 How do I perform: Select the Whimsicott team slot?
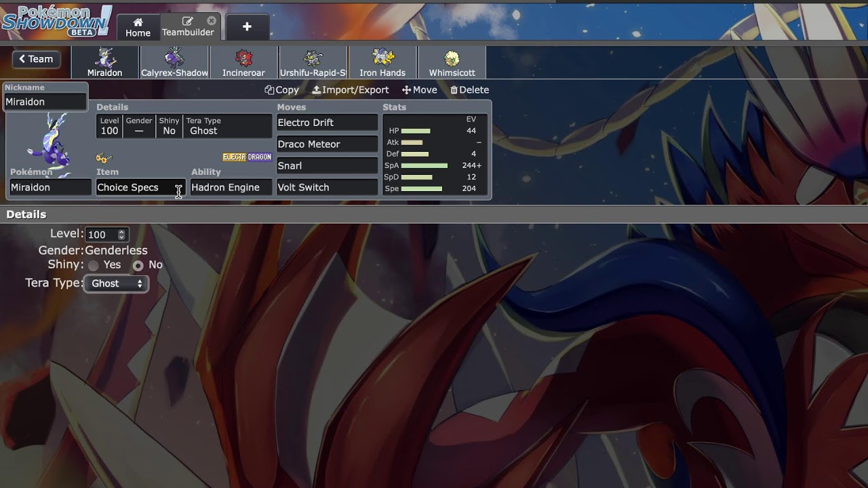[452, 62]
